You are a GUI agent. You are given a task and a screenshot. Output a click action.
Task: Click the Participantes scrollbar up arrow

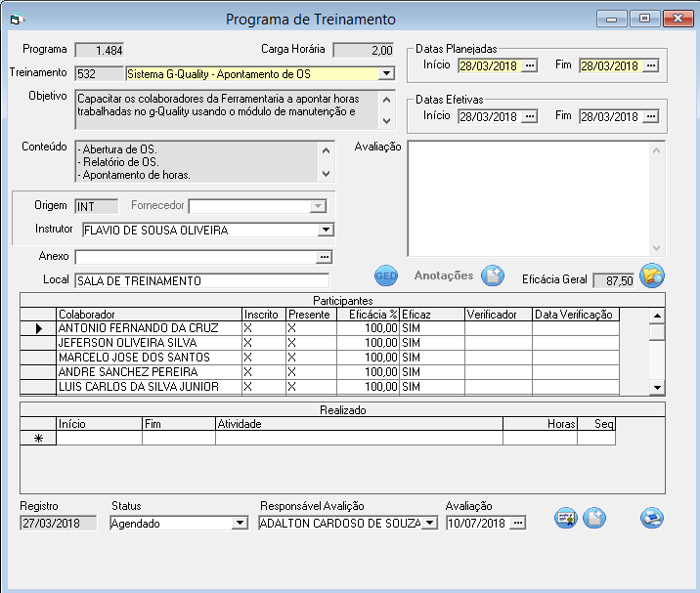657,316
